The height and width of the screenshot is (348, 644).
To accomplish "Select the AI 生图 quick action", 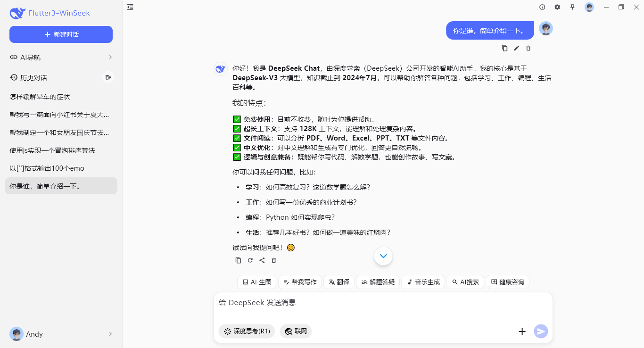I will [x=256, y=282].
